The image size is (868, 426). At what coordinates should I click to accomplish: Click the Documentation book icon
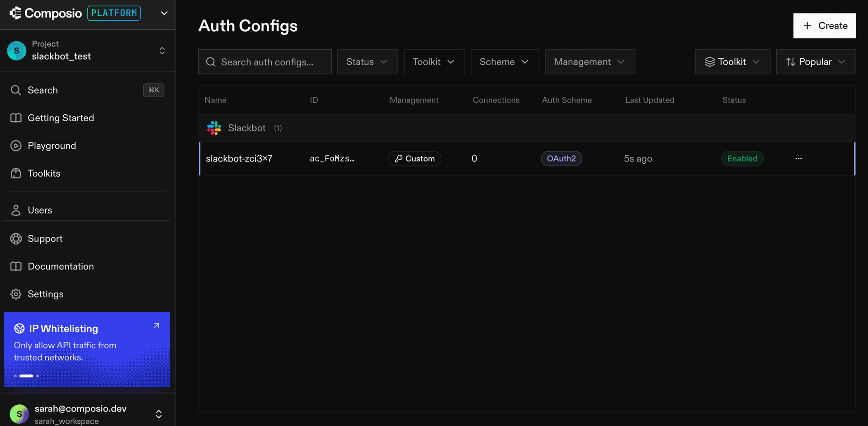pos(16,266)
